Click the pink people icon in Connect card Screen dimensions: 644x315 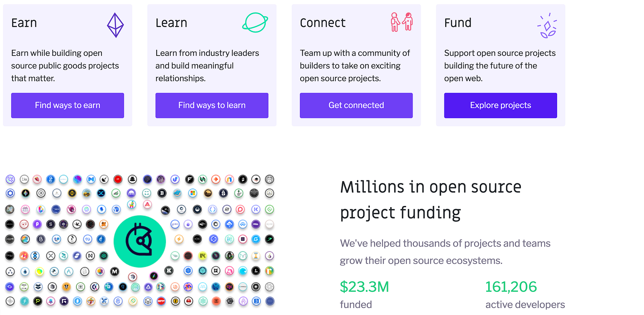click(x=401, y=22)
